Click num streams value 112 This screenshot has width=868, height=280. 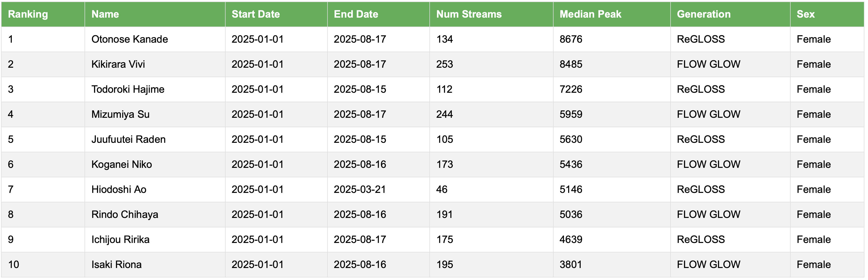point(444,89)
